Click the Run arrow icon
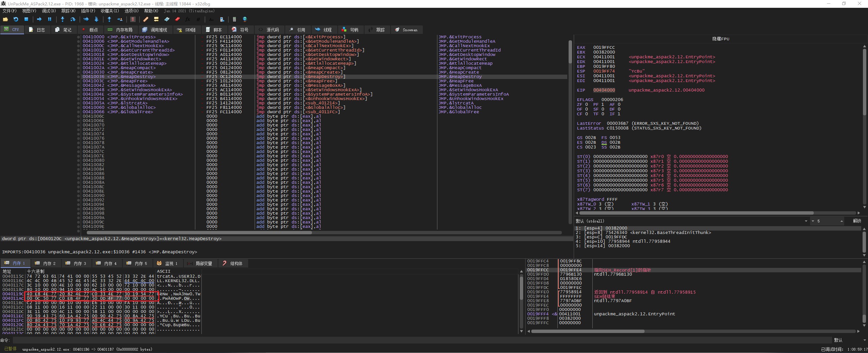 coord(39,19)
